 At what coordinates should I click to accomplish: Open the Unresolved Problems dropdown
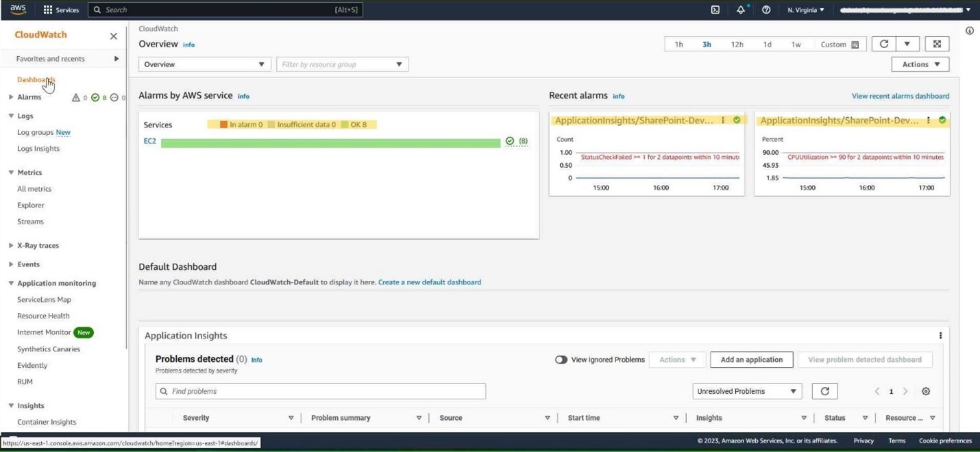click(x=747, y=391)
